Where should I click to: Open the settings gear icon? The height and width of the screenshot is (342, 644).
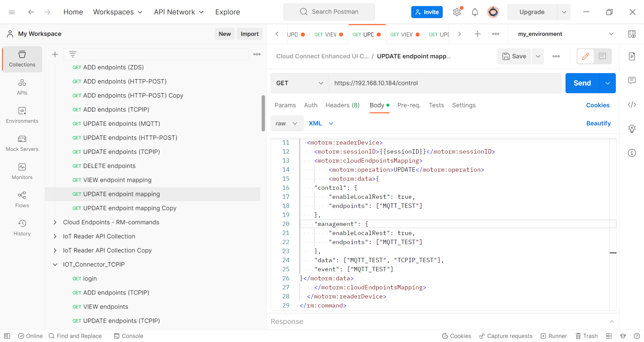457,12
